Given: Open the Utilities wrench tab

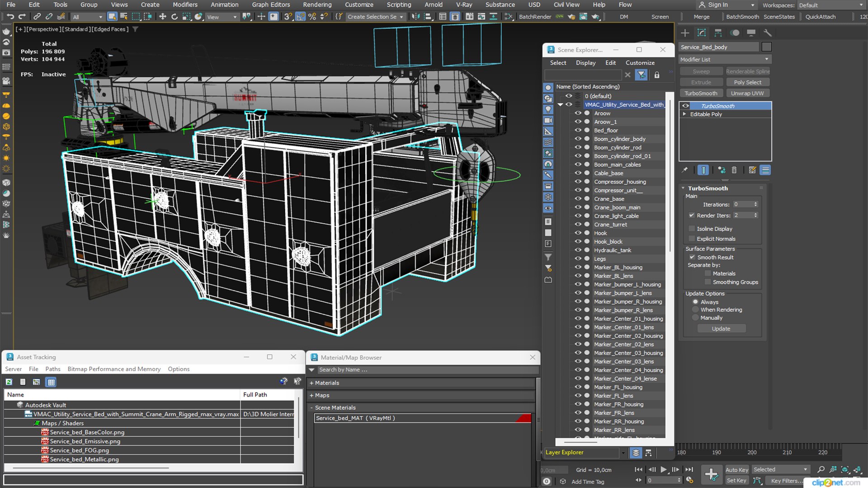Looking at the screenshot, I should (x=767, y=33).
